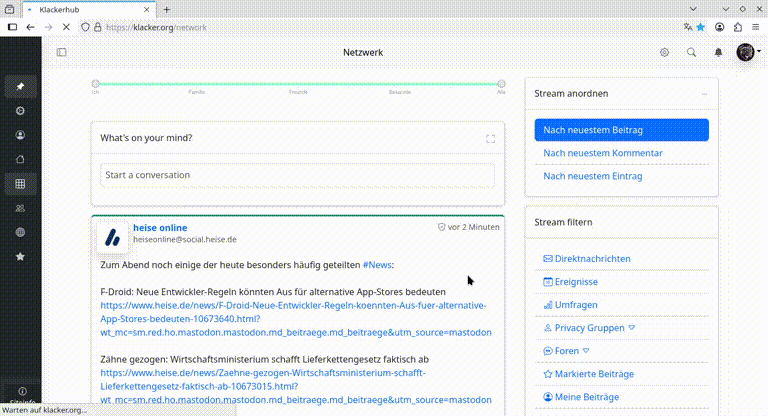Viewport: 768px width, 416px height.
Task: Open the notifications bell icon
Action: coord(718,52)
